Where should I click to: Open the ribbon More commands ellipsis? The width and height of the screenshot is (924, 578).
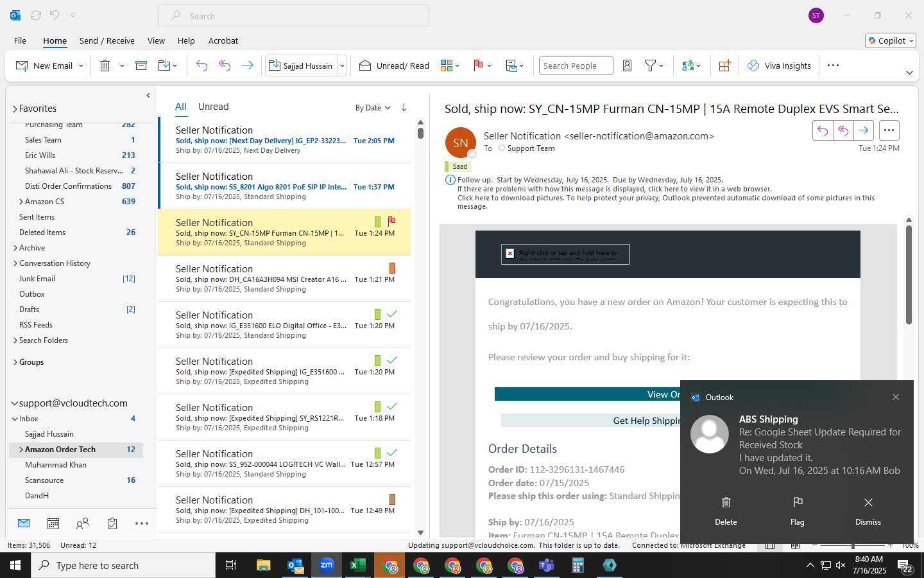tap(833, 66)
